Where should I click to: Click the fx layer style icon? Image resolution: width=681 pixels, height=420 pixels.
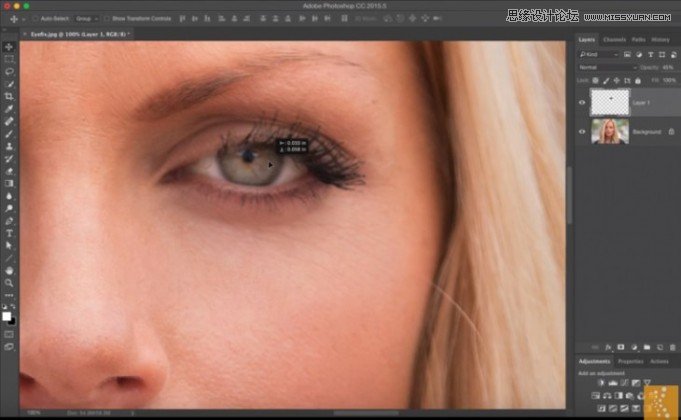(x=608, y=347)
